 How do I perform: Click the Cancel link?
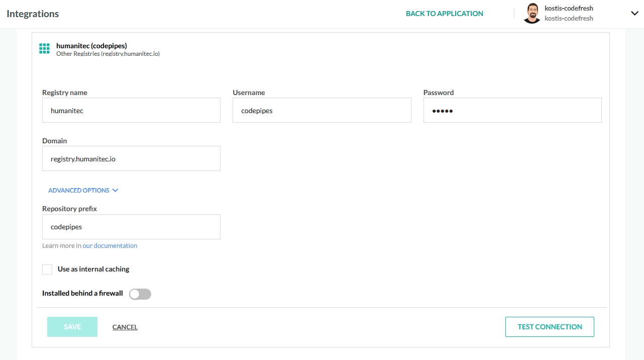[x=125, y=327]
